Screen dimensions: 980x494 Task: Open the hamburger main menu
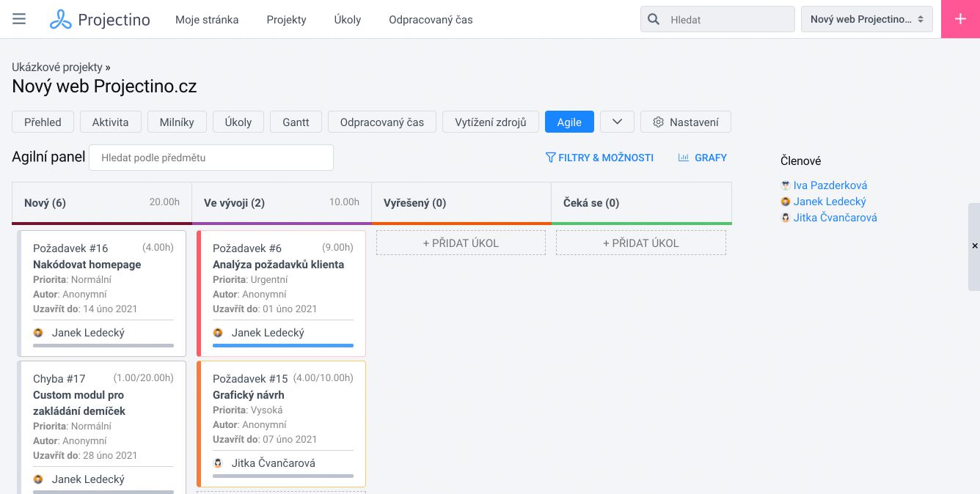[19, 19]
